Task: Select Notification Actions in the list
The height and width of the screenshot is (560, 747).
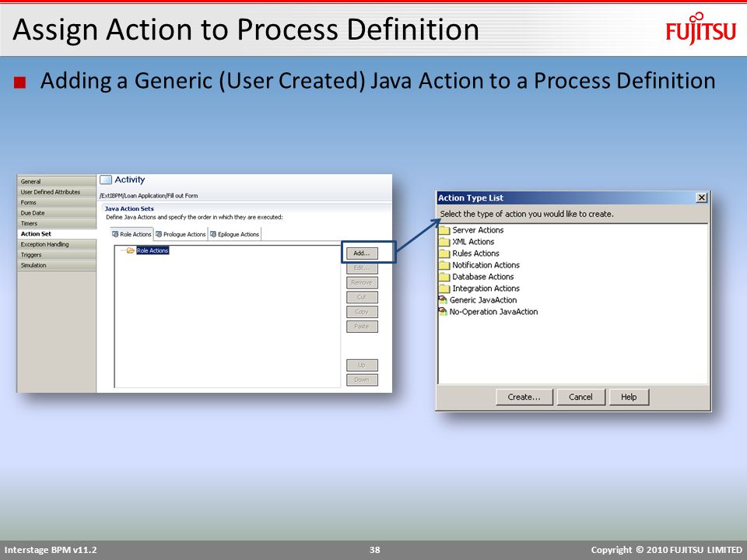Action: click(486, 265)
